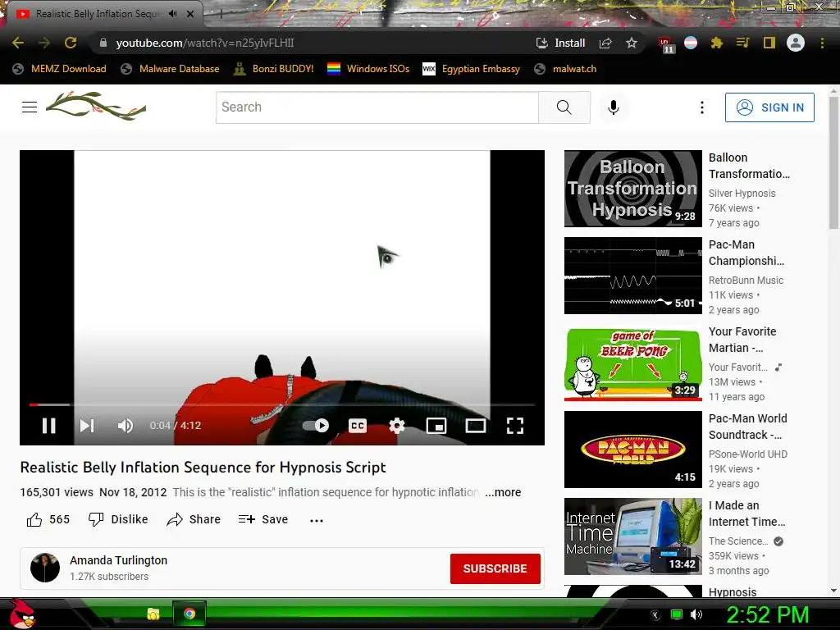The image size is (840, 630).
Task: Open the Angry Birds start button
Action: [22, 614]
